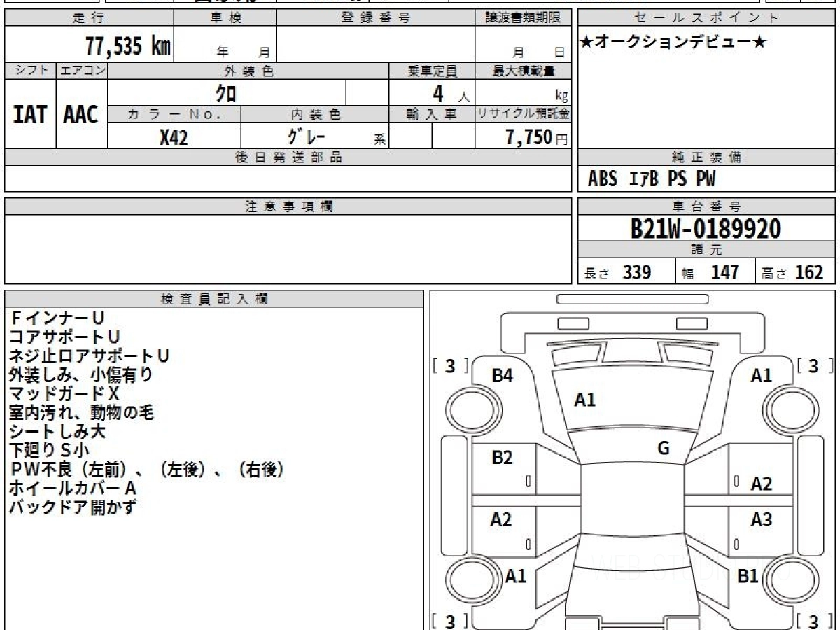Select the B1 damage mark on the diagram
Image resolution: width=840 pixels, height=630 pixels.
pyautogui.click(x=748, y=576)
